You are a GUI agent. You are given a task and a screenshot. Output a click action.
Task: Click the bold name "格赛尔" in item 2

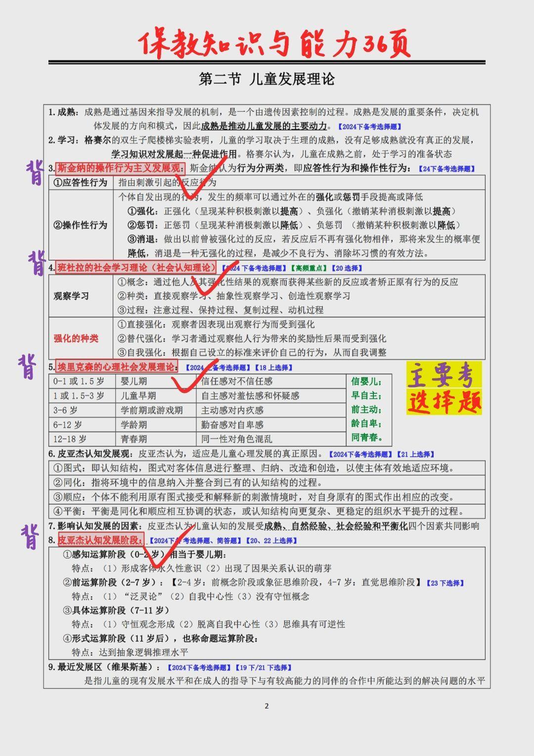(x=98, y=140)
